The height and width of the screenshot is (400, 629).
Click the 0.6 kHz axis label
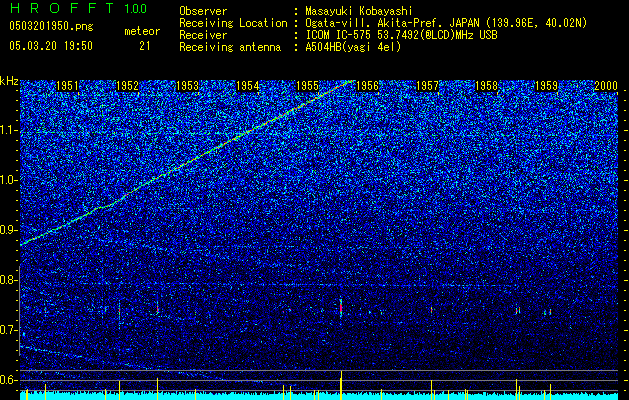(9, 380)
